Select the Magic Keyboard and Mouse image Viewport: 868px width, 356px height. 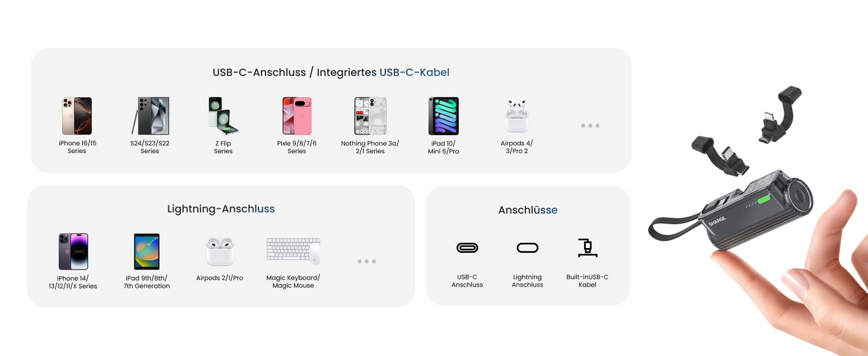(293, 252)
